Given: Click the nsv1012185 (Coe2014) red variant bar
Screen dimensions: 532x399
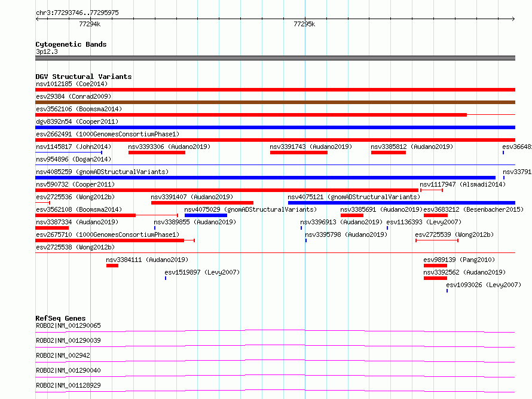Looking at the screenshot, I should (275, 90).
